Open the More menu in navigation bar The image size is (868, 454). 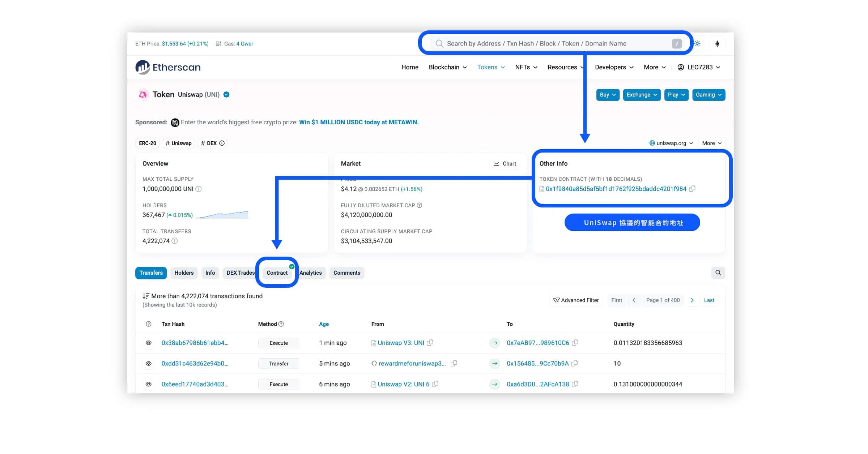(655, 67)
